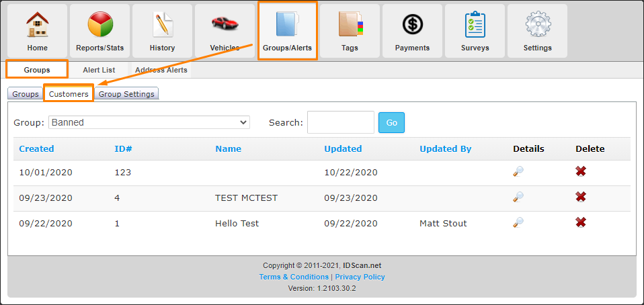Image resolution: width=644 pixels, height=305 pixels.
Task: Open Payments dollar sign icon
Action: (x=412, y=25)
